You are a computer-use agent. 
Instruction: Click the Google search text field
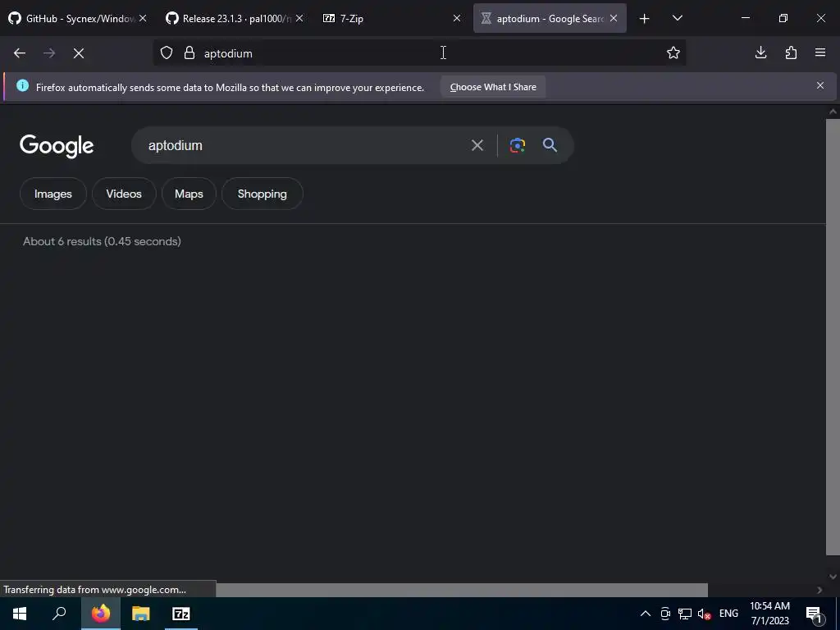click(x=305, y=145)
